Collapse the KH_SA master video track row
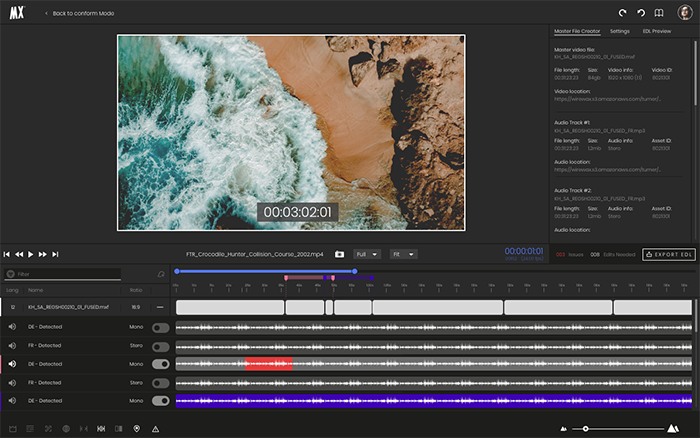 click(x=160, y=308)
